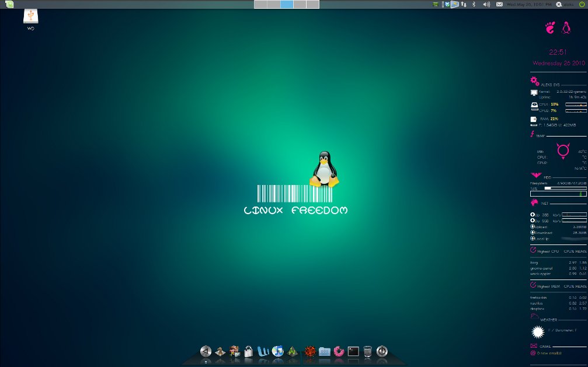Click the 22:51 sidebar clock
The width and height of the screenshot is (588, 367).
[558, 52]
